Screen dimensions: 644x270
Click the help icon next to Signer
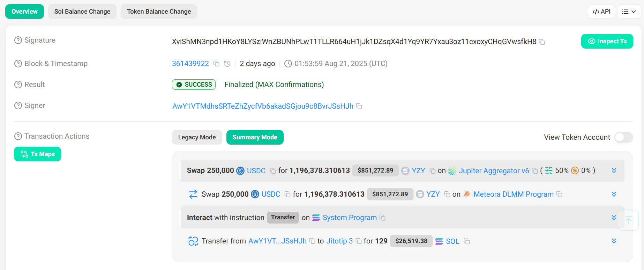(18, 105)
